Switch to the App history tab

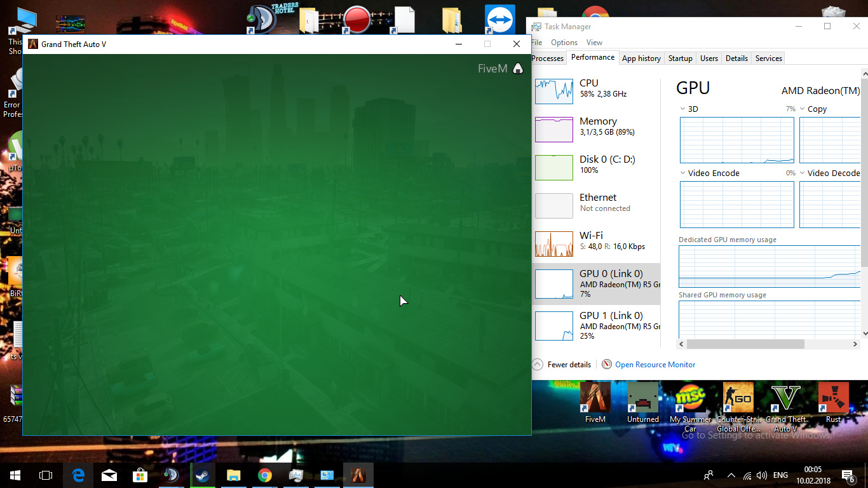[x=641, y=58]
